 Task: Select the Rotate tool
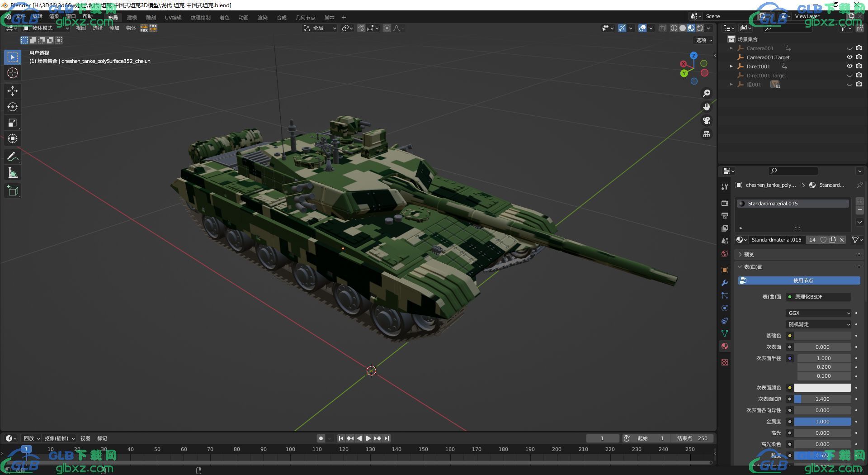[x=13, y=107]
